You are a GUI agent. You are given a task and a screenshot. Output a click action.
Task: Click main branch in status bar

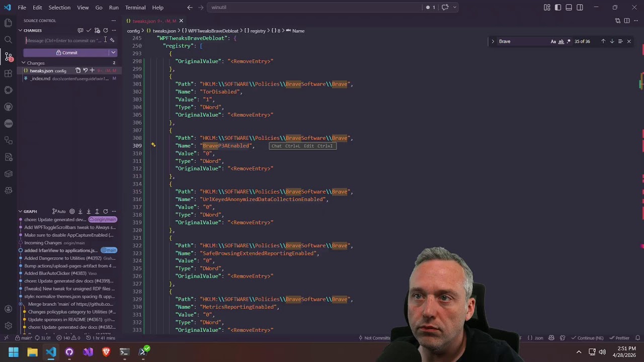click(24, 338)
